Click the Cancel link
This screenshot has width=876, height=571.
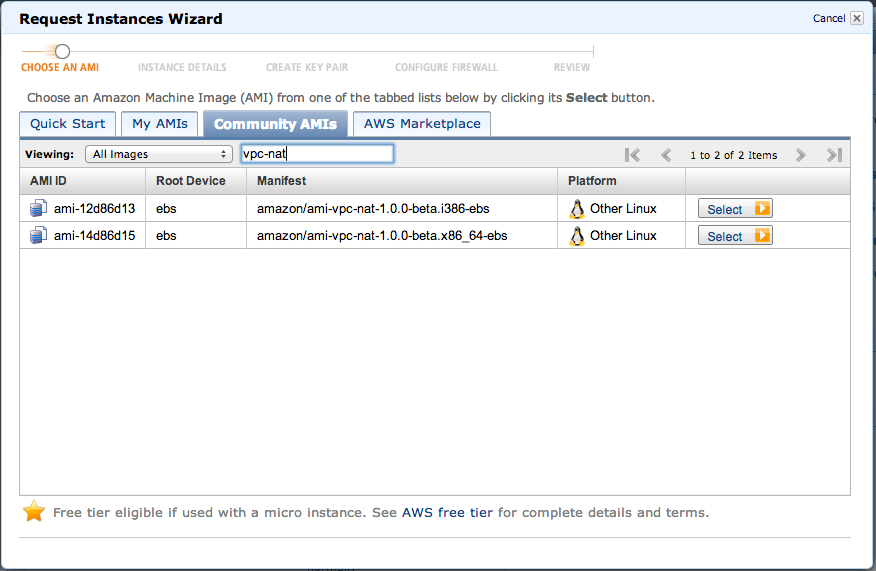pyautogui.click(x=829, y=18)
